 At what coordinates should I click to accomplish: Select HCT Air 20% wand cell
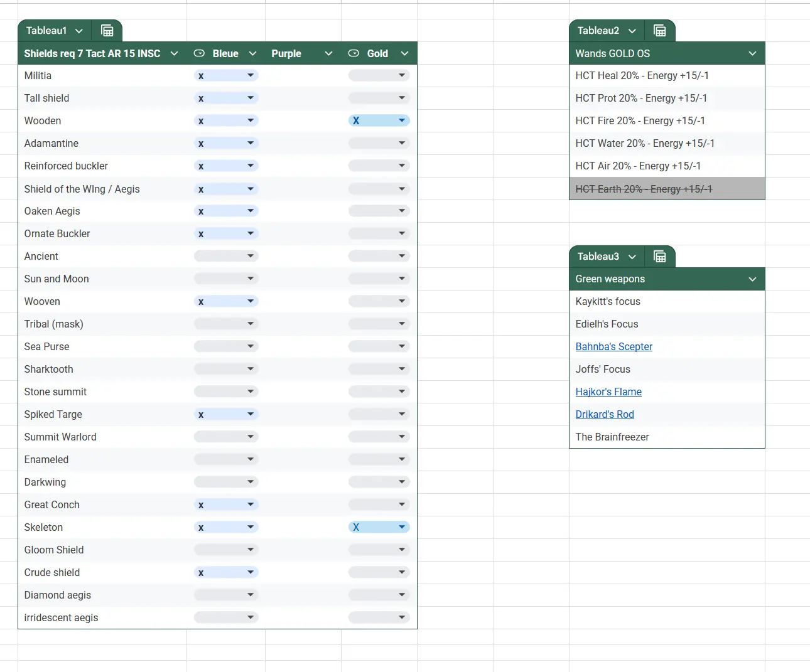coord(667,166)
